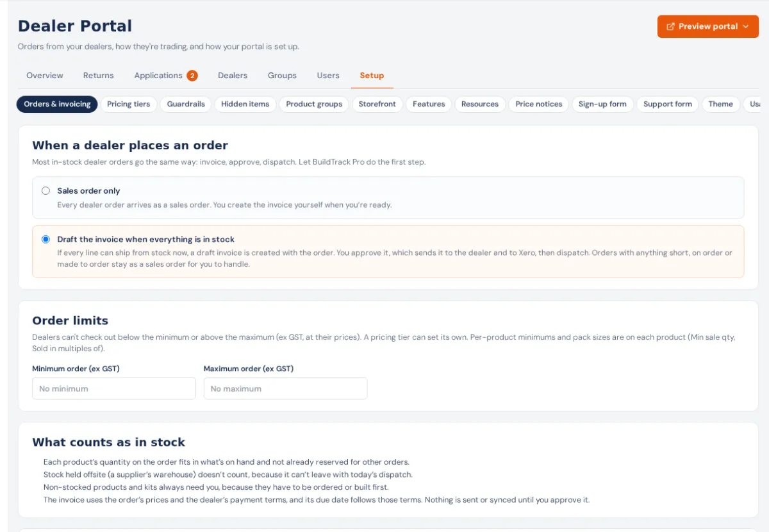
Task: Open the Hidden items section
Action: [x=245, y=104]
